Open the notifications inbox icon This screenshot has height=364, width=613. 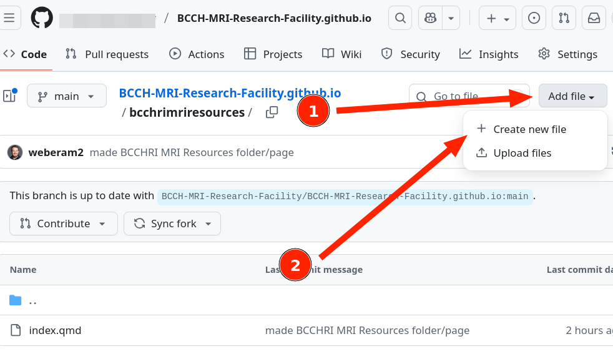coord(594,18)
